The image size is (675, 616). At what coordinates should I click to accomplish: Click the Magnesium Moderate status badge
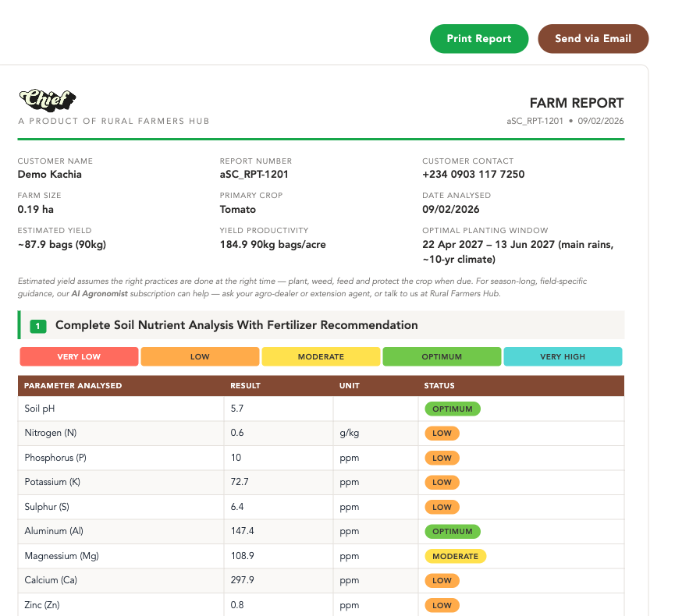pos(456,556)
